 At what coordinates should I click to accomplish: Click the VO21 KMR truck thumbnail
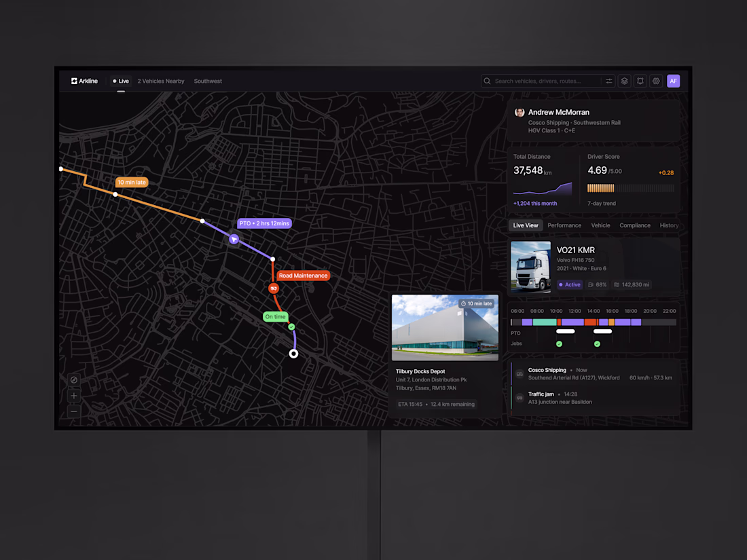(x=530, y=267)
